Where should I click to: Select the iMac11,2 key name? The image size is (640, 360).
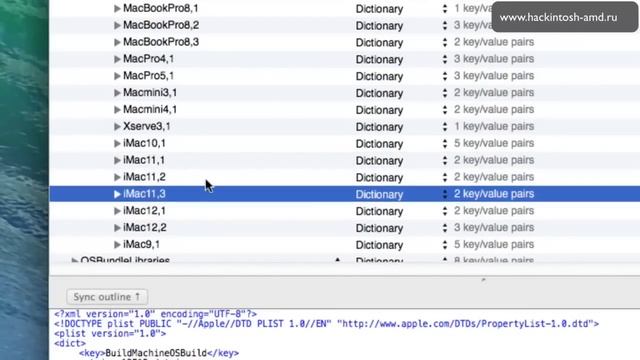(144, 177)
